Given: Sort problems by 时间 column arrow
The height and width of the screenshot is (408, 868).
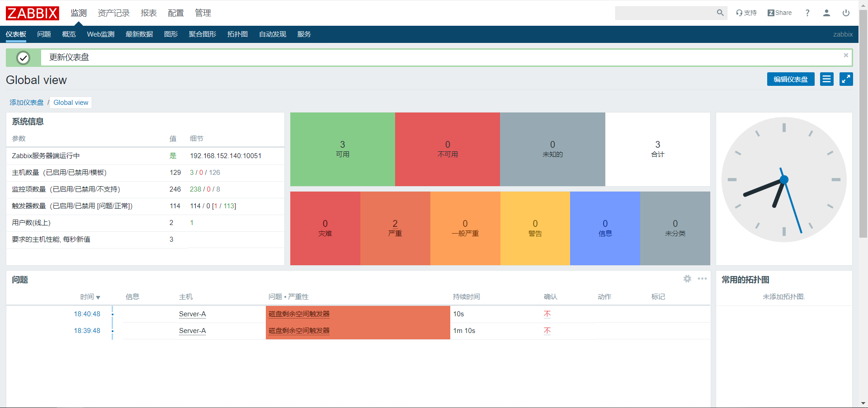Looking at the screenshot, I should tap(98, 297).
